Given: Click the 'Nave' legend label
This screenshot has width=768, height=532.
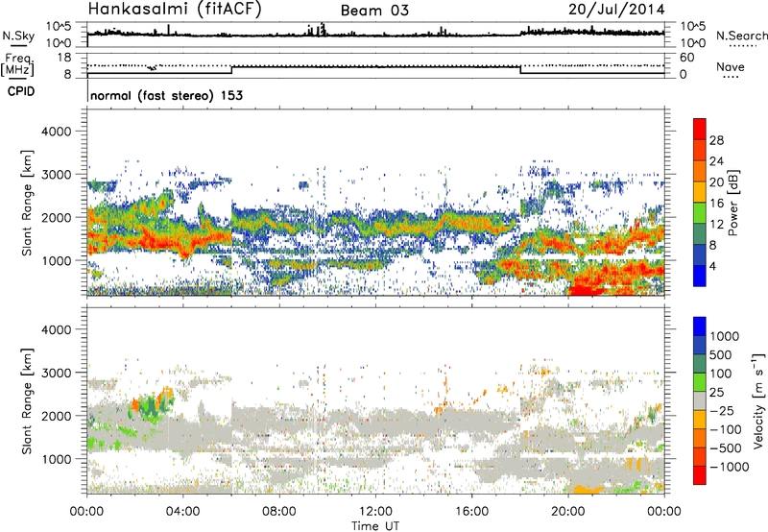Looking at the screenshot, I should pyautogui.click(x=731, y=66).
